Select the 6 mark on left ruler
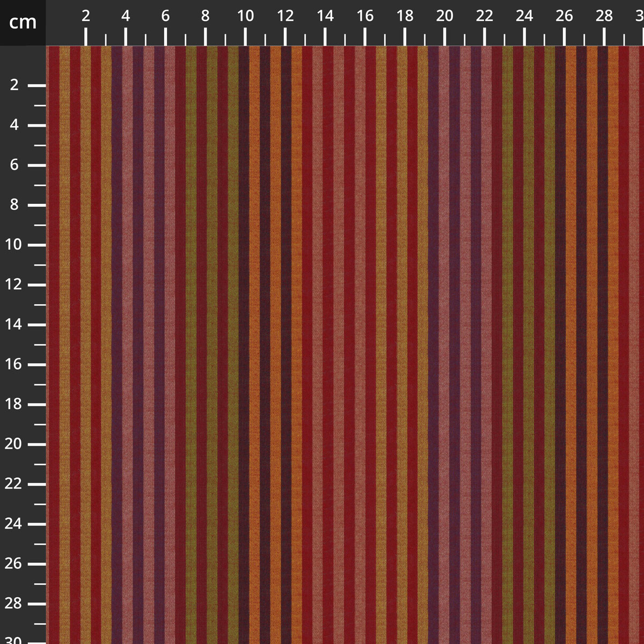Viewport: 644px width, 644px height. tap(14, 165)
